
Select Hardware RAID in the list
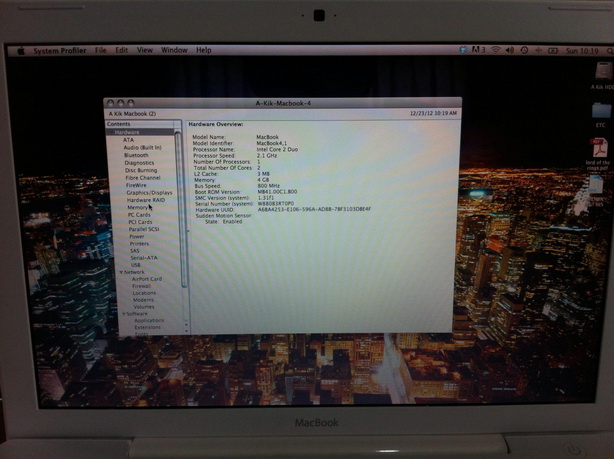pos(146,200)
